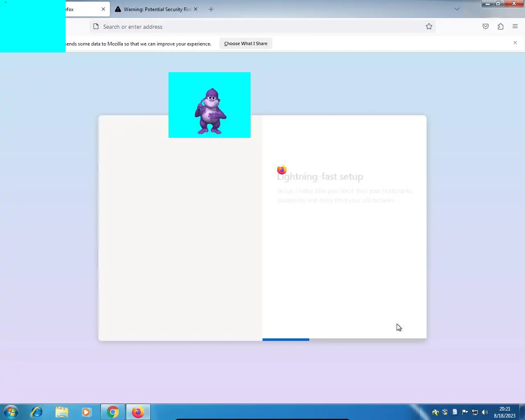Click the Firefox taskbar button
This screenshot has width=525, height=420.
point(138,412)
